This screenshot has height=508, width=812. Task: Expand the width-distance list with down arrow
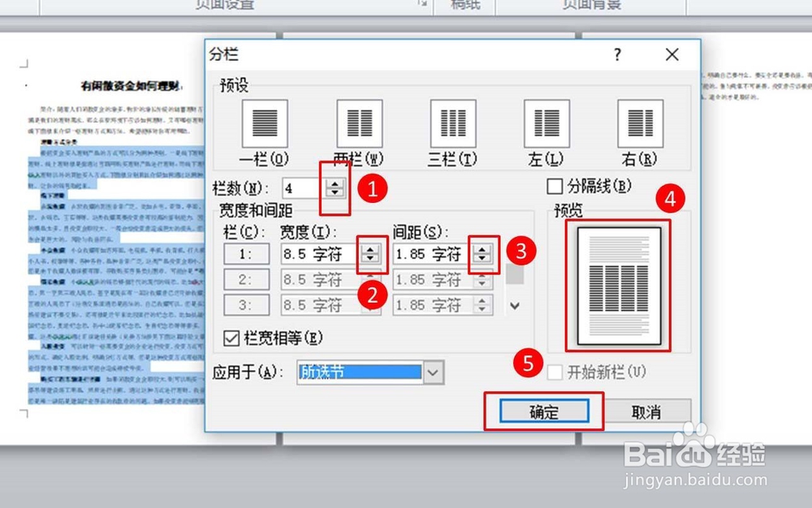point(514,306)
